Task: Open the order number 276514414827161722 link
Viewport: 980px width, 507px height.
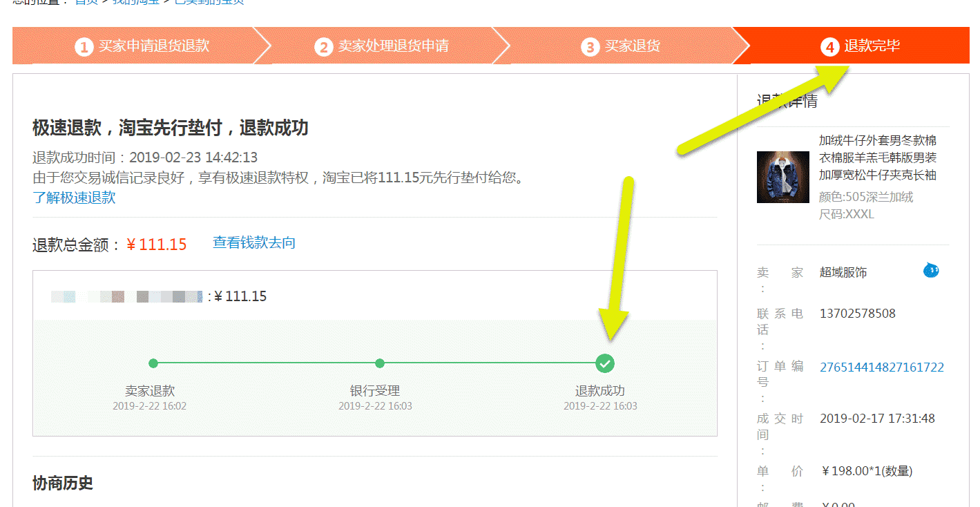Action: tap(882, 367)
